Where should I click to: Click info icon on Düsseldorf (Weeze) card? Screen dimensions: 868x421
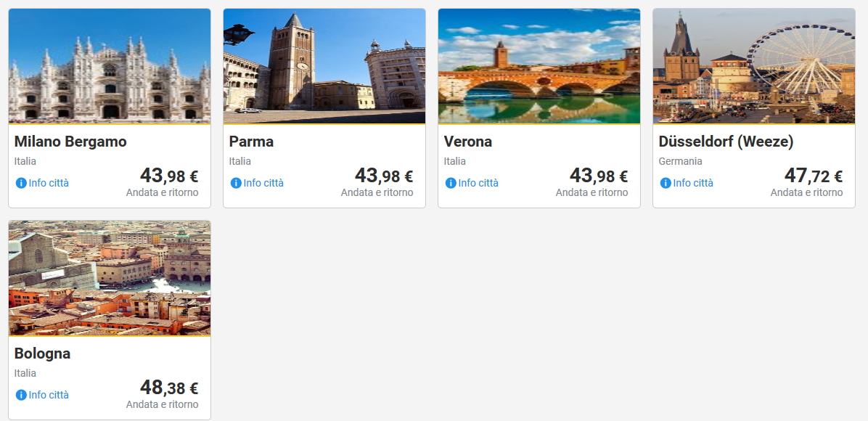(x=666, y=183)
